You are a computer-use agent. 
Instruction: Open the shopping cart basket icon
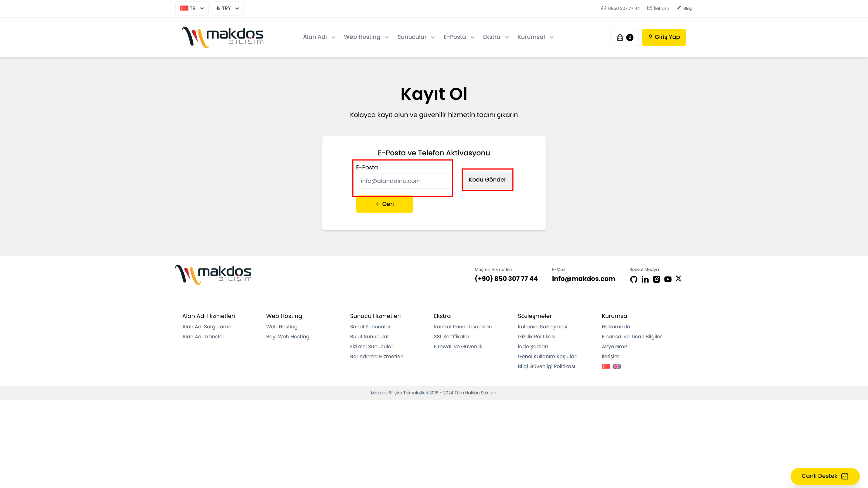tap(624, 37)
